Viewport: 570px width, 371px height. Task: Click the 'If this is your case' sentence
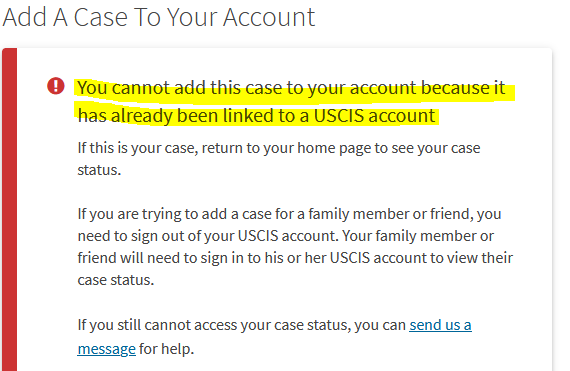point(279,148)
